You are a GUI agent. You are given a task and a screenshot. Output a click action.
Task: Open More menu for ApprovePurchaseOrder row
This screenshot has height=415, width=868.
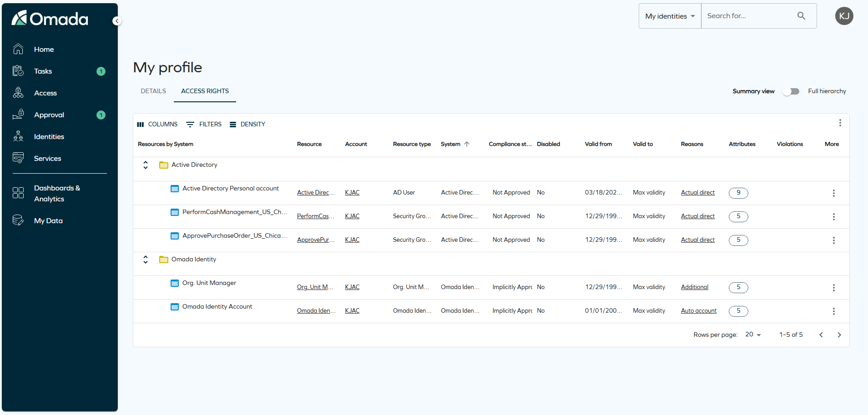point(834,240)
